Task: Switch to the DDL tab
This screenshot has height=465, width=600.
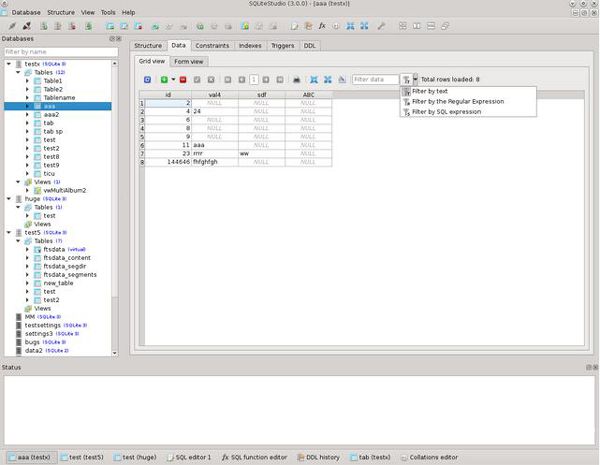Action: tap(309, 46)
